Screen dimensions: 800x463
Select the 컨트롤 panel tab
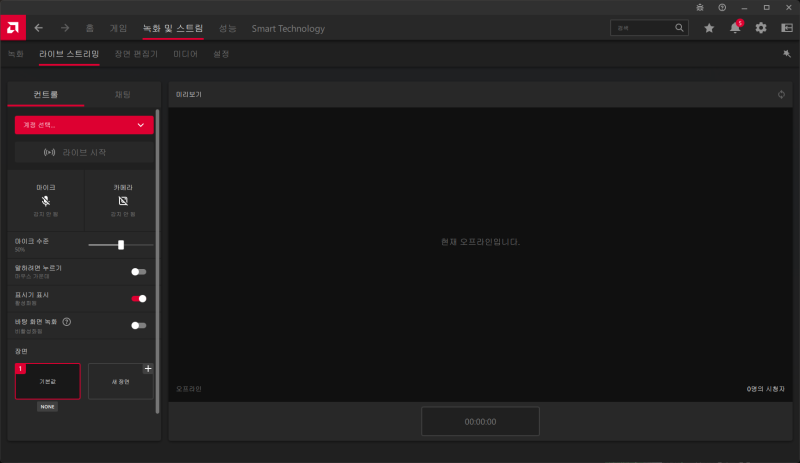[46, 94]
